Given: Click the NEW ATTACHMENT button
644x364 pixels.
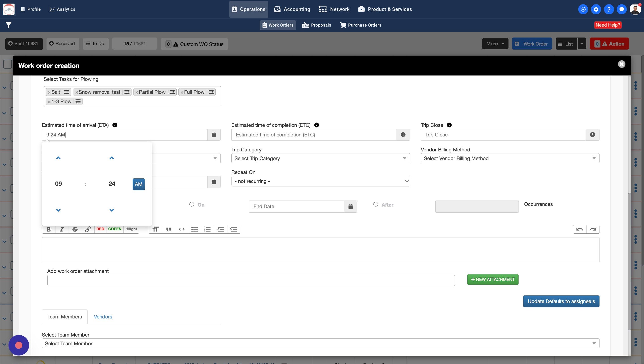Looking at the screenshot, I should 493,280.
